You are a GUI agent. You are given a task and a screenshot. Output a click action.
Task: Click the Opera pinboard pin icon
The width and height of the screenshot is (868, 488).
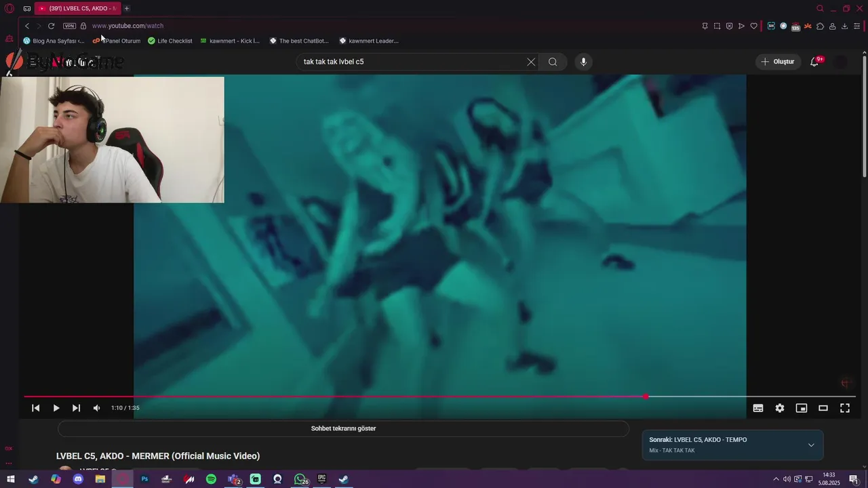pos(705,26)
